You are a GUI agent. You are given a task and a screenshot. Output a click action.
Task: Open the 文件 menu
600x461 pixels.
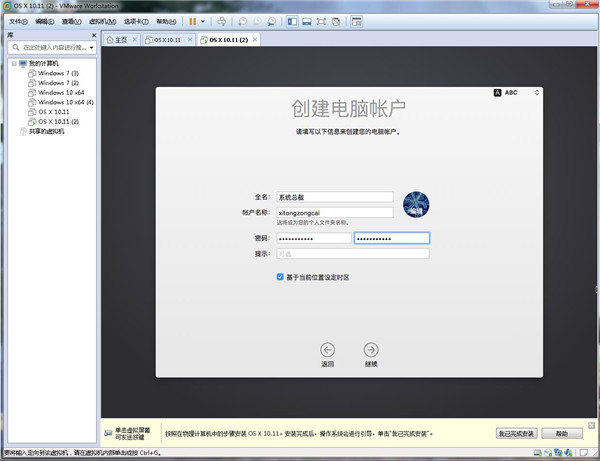click(18, 22)
